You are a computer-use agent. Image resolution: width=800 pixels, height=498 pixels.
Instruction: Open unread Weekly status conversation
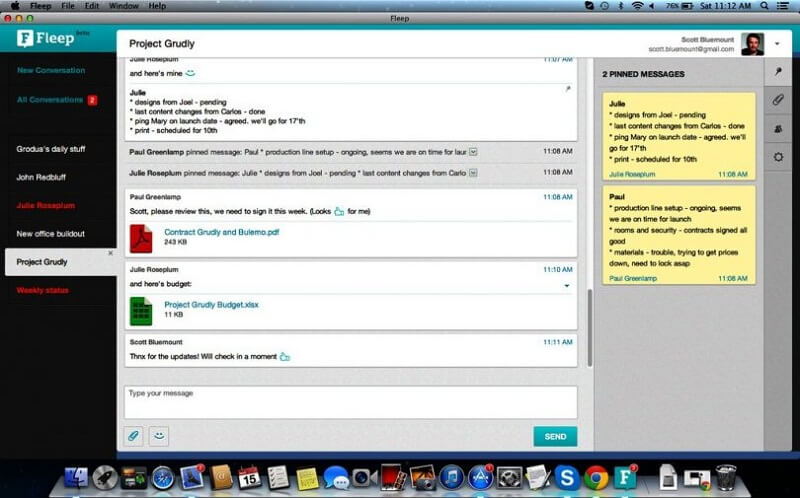[42, 290]
